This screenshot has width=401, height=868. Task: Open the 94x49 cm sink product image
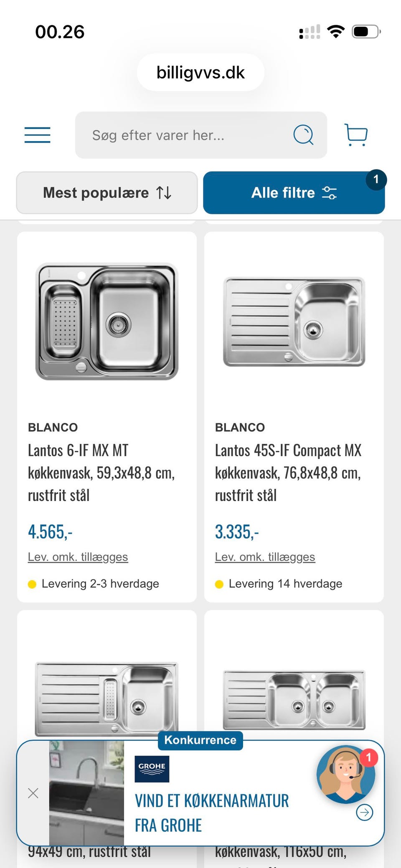click(x=107, y=697)
